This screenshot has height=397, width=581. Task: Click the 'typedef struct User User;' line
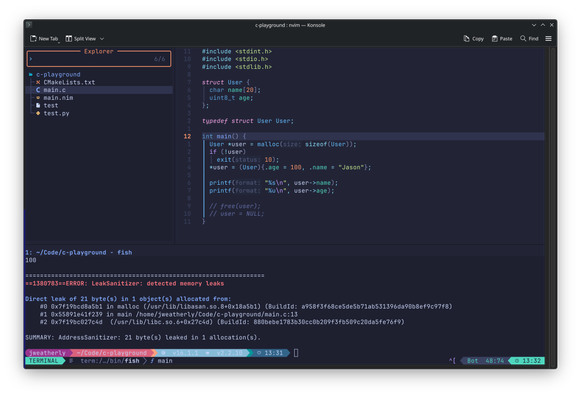(248, 121)
